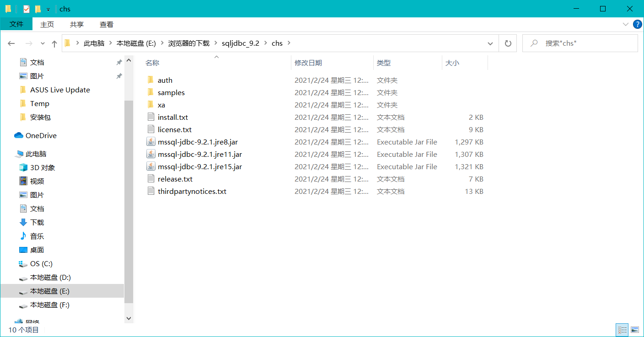Open OneDrive in navigation pane
This screenshot has height=337, width=644.
[x=36, y=135]
